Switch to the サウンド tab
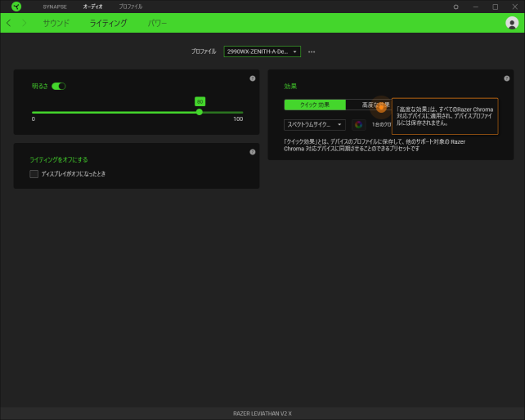Viewport: 525px width, 420px height. (x=56, y=23)
